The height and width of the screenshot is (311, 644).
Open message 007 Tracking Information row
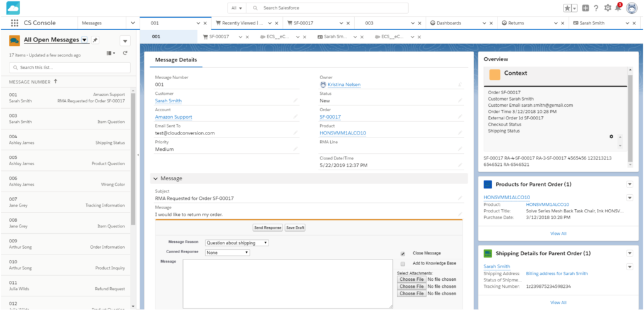coord(67,202)
